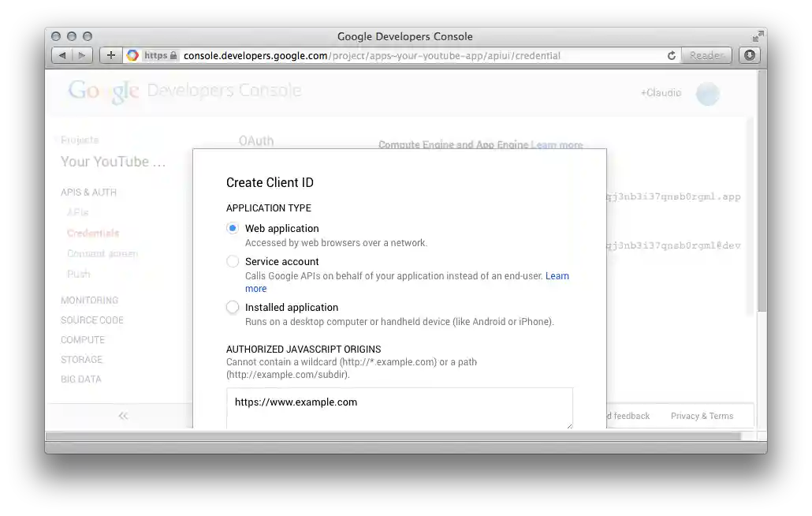
Task: Open a new tab with the plus icon
Action: [110, 55]
